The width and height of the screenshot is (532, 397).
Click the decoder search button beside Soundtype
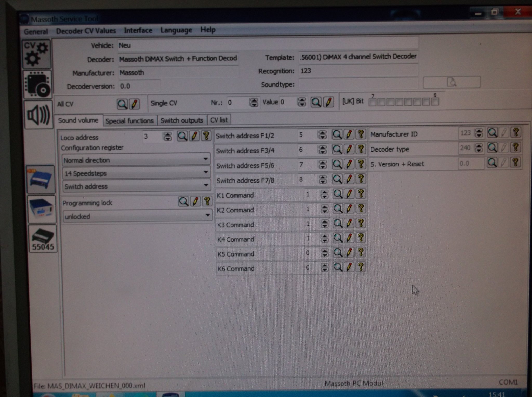point(452,82)
